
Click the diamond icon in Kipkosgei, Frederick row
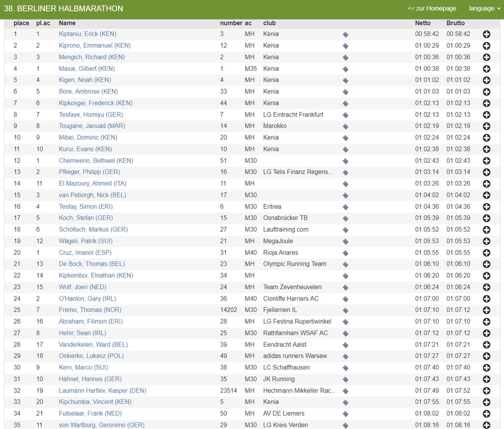coord(346,104)
